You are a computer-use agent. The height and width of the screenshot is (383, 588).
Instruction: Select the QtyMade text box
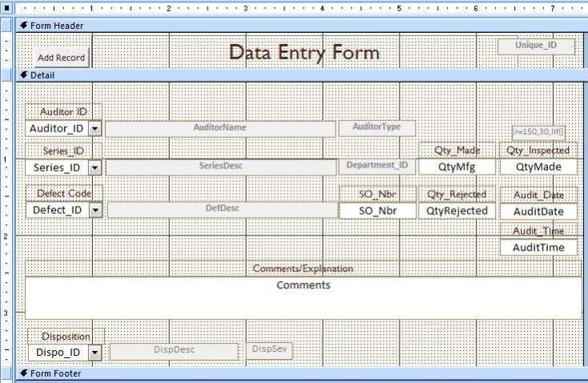pyautogui.click(x=538, y=167)
